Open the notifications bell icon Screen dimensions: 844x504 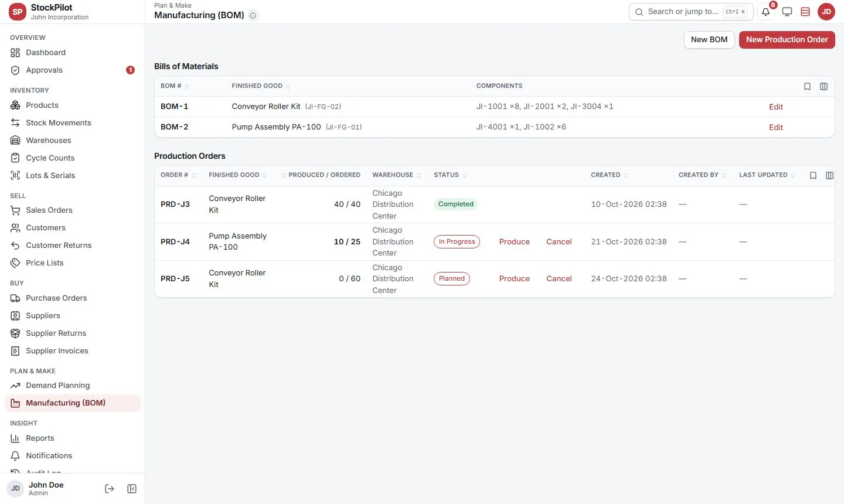[765, 12]
